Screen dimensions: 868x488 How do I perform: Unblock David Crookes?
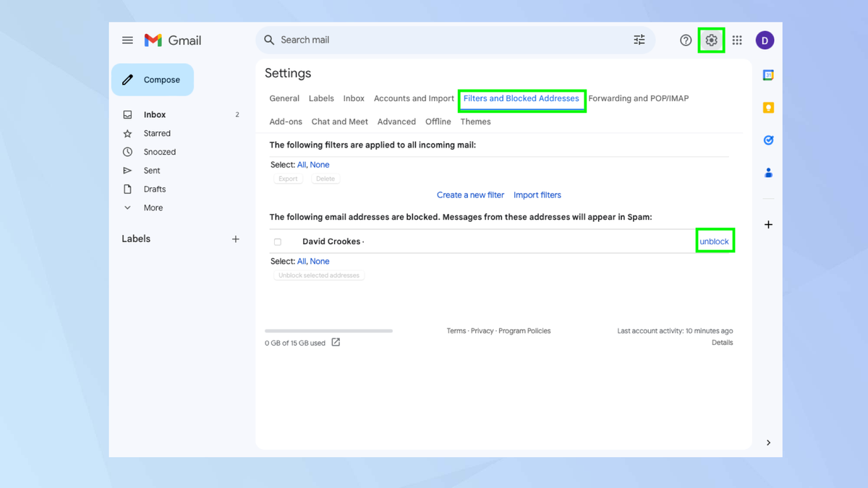(x=715, y=241)
